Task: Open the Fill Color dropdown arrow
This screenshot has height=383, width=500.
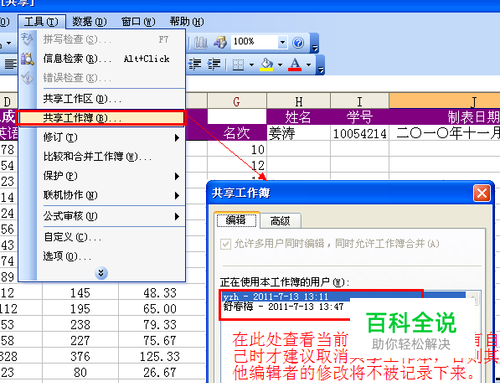Action: pos(280,65)
